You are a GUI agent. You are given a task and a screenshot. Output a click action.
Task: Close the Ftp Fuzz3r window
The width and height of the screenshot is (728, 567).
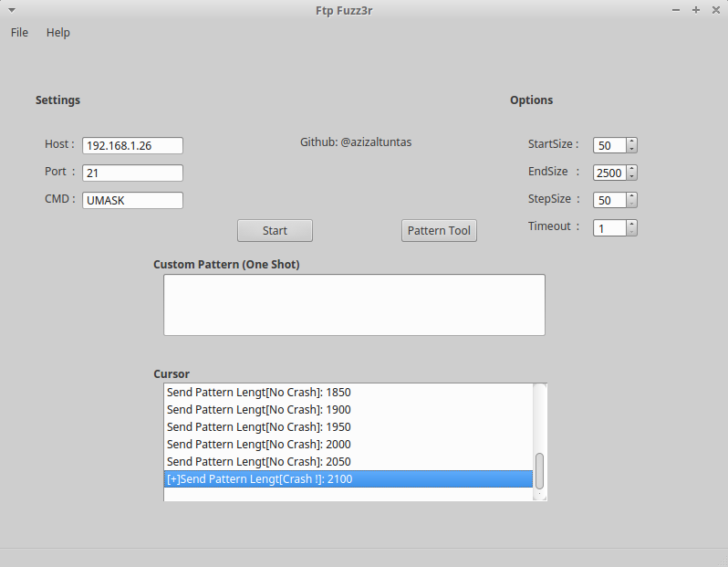coord(716,10)
